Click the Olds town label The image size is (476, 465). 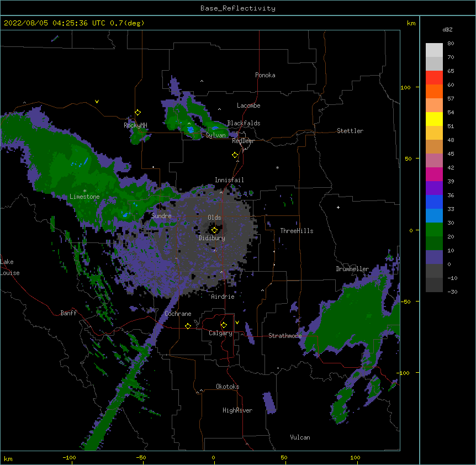214,218
